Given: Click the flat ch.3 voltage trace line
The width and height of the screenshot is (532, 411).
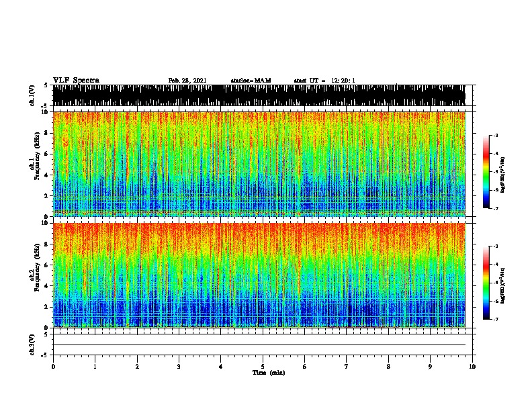Looking at the screenshot, I should click(259, 345).
